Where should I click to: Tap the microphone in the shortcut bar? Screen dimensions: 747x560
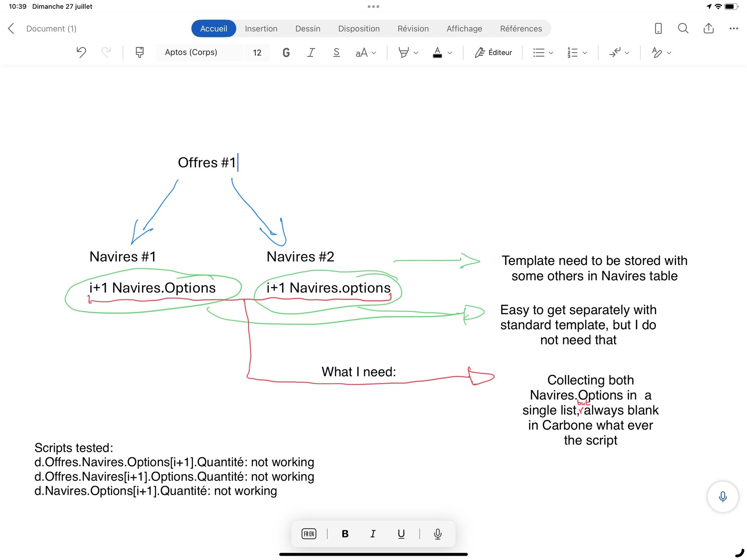(438, 534)
